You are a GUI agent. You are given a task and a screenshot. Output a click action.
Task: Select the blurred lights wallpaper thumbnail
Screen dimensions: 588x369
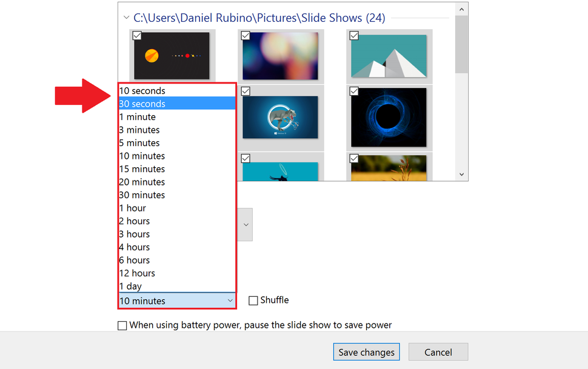point(281,56)
